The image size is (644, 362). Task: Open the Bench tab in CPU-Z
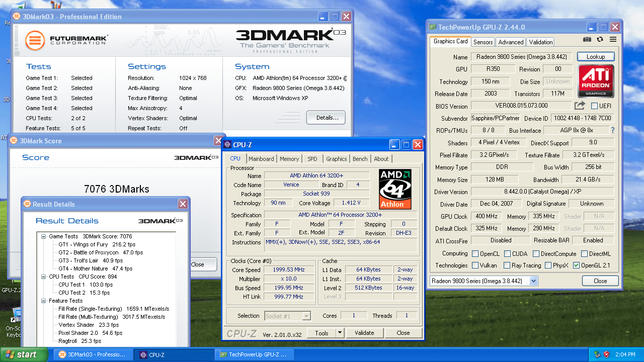point(360,159)
